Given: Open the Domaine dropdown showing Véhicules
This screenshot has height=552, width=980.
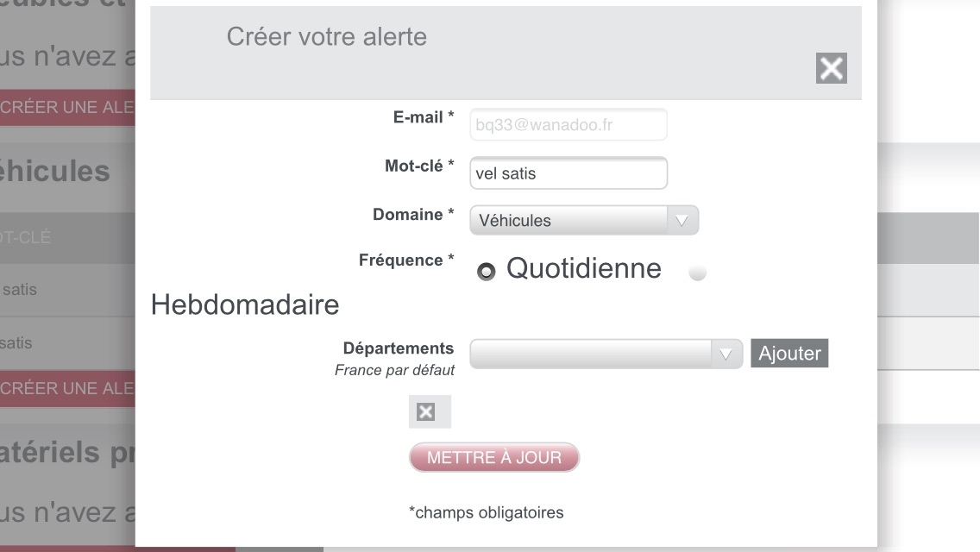Looking at the screenshot, I should pos(569,221).
